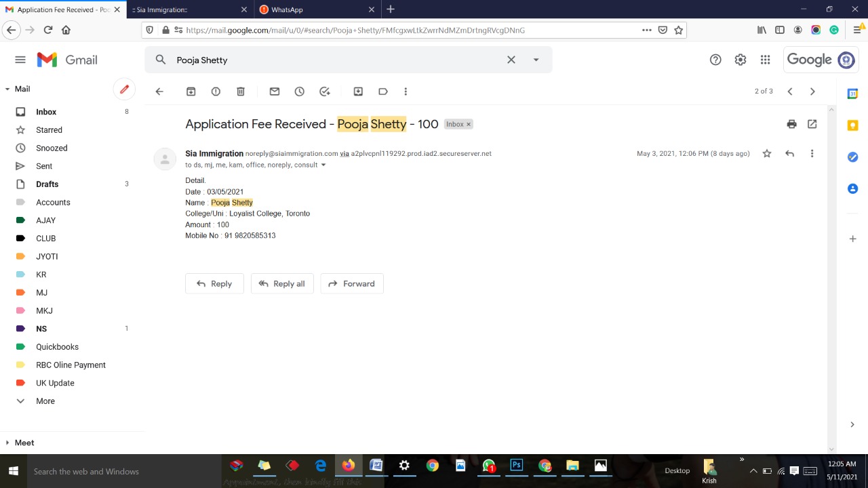The height and width of the screenshot is (488, 868).
Task: Click the Forward button
Action: 352,283
